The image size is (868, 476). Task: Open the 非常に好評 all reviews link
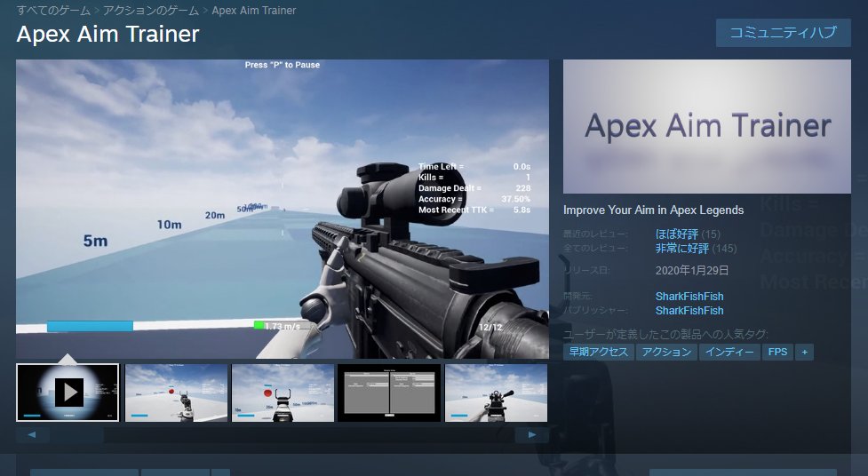[x=682, y=249]
